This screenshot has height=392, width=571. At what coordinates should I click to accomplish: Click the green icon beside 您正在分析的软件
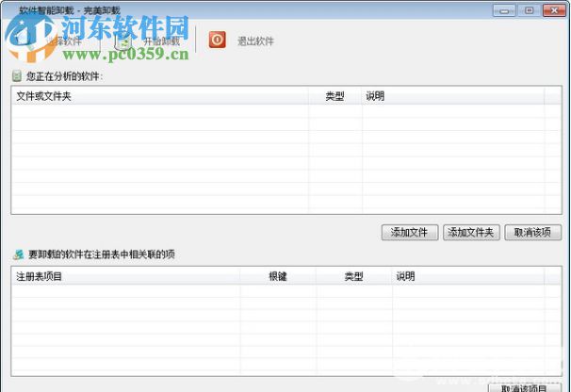pos(17,76)
